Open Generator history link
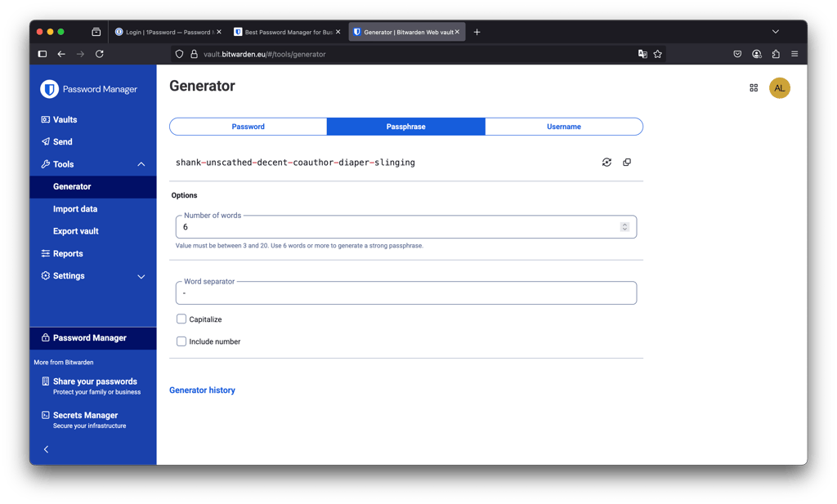Screen dimensions: 837x504 [x=202, y=390]
